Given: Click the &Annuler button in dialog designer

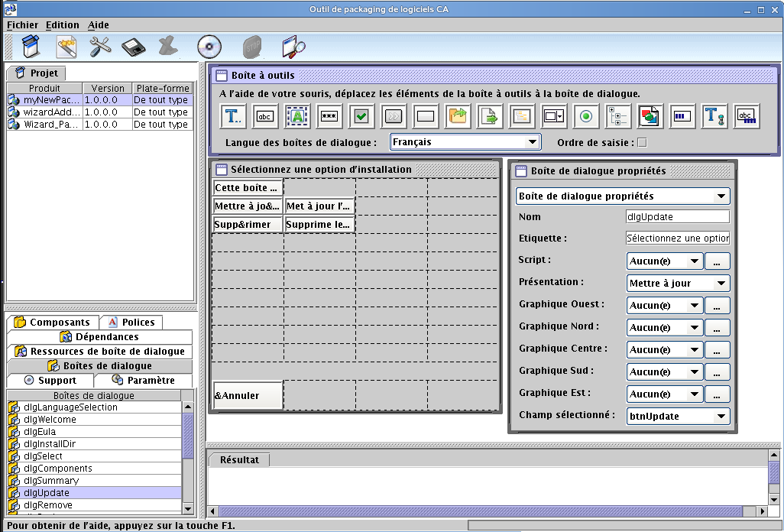Looking at the screenshot, I should pyautogui.click(x=248, y=395).
